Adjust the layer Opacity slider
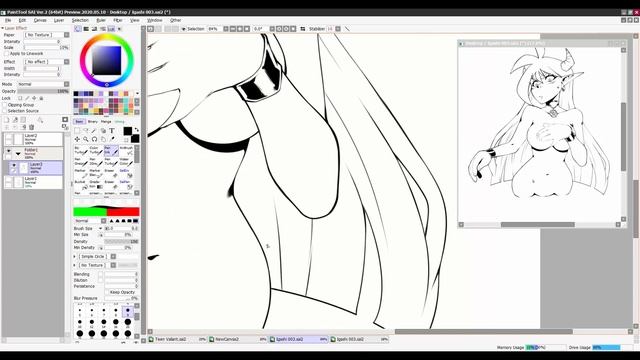The height and width of the screenshot is (360, 640). click(43, 91)
